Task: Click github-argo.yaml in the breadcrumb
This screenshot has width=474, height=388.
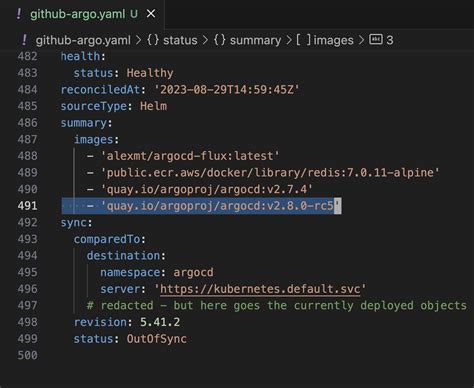Action: pyautogui.click(x=83, y=40)
